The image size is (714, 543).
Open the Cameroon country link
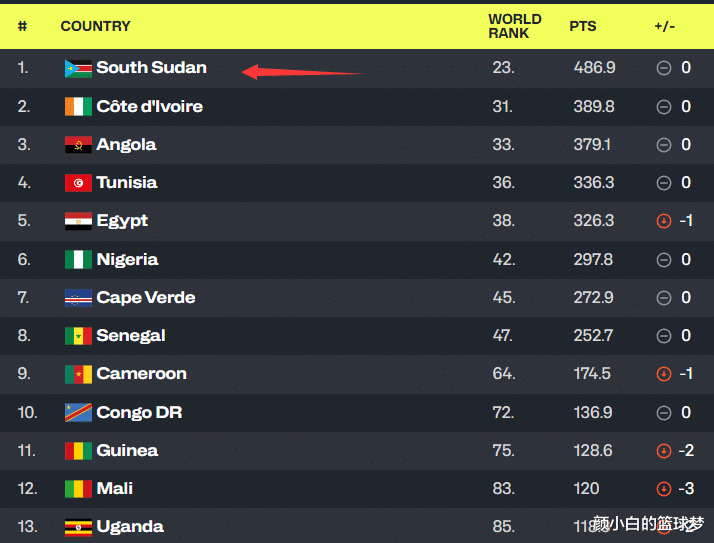coord(141,374)
